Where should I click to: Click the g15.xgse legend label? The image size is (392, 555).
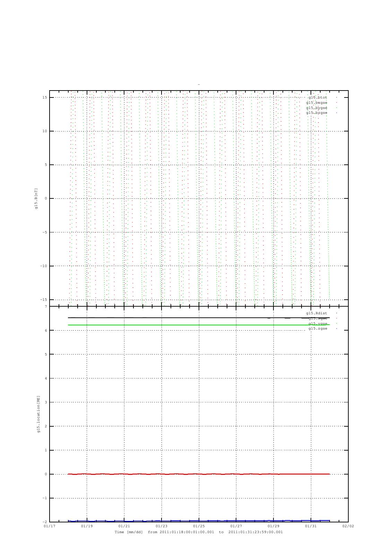317,318
